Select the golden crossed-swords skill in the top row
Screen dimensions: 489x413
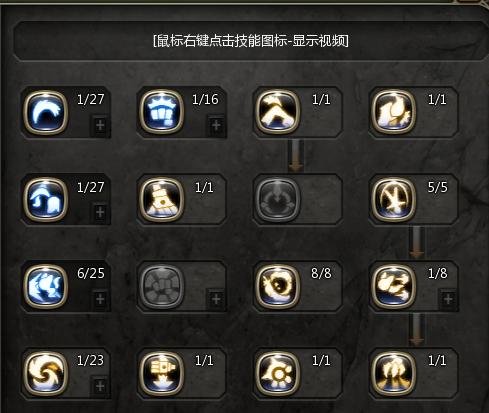pos(277,112)
